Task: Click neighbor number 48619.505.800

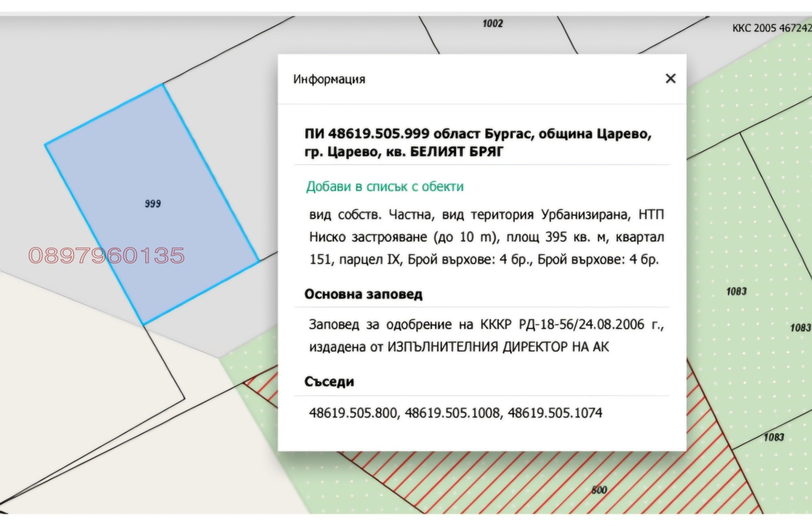Action: [x=353, y=413]
